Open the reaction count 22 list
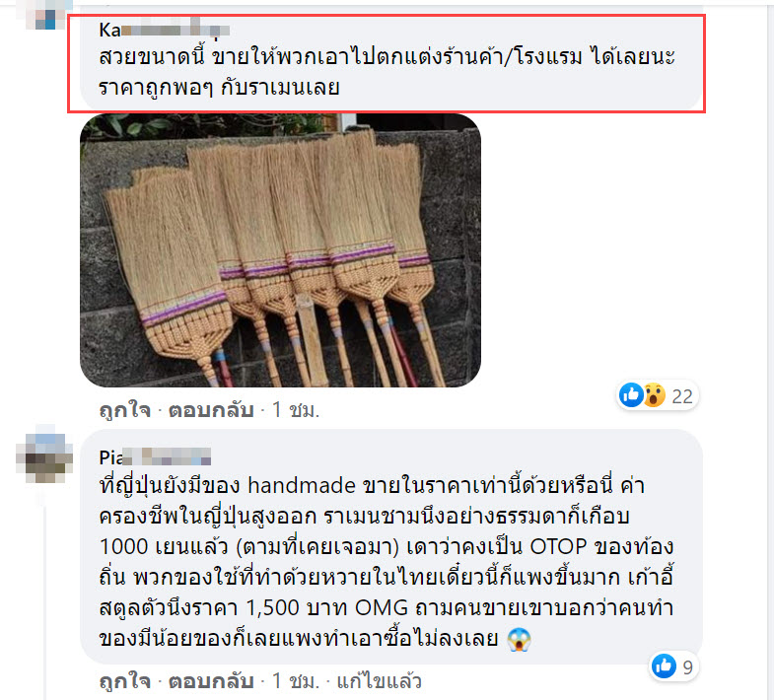The image size is (774, 700). (682, 396)
